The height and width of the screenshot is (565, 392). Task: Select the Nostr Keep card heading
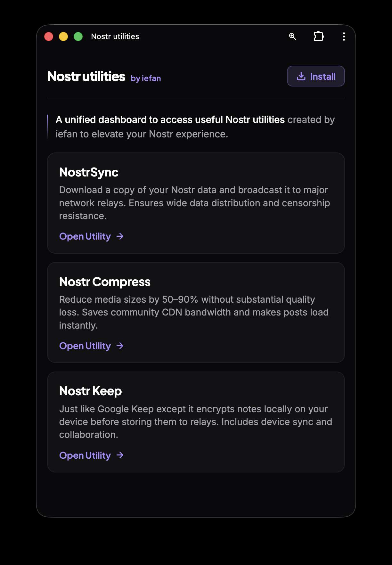point(91,391)
